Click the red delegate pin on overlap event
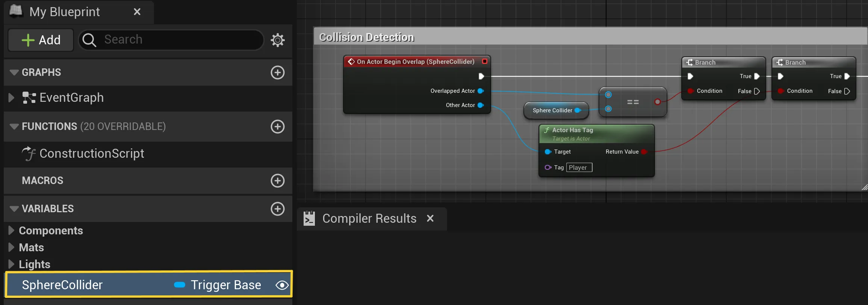The width and height of the screenshot is (868, 305). click(485, 61)
